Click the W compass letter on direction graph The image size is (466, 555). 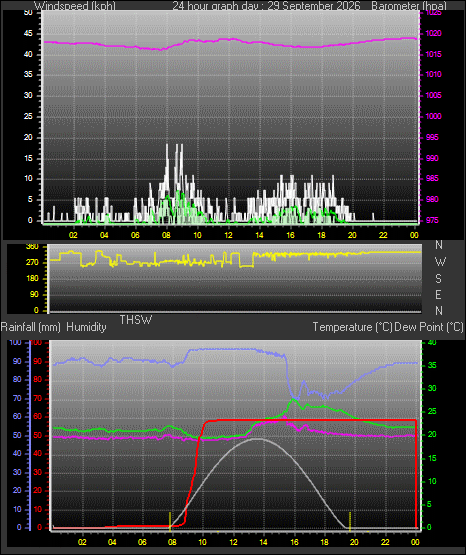pyautogui.click(x=440, y=262)
